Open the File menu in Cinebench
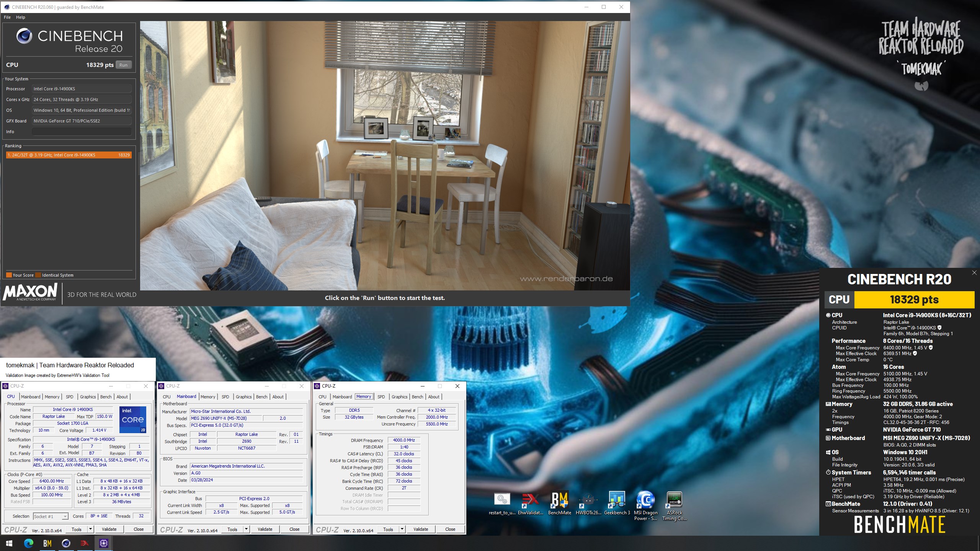 (x=7, y=17)
